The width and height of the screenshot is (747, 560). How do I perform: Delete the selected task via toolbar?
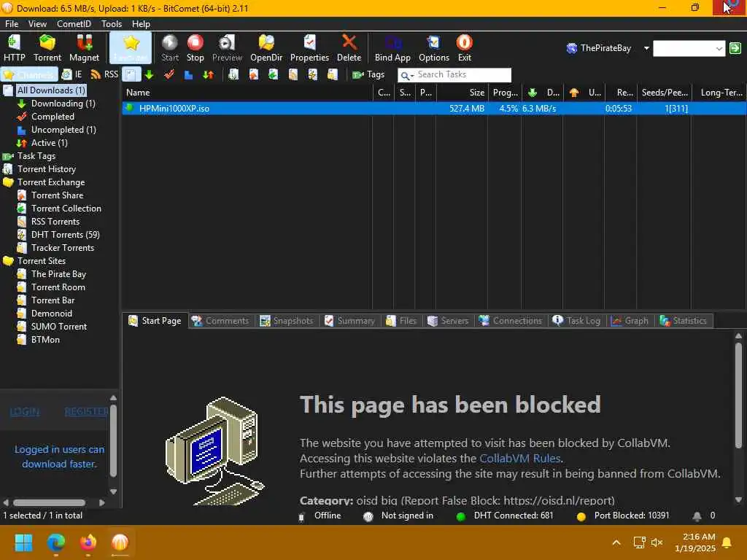point(349,47)
